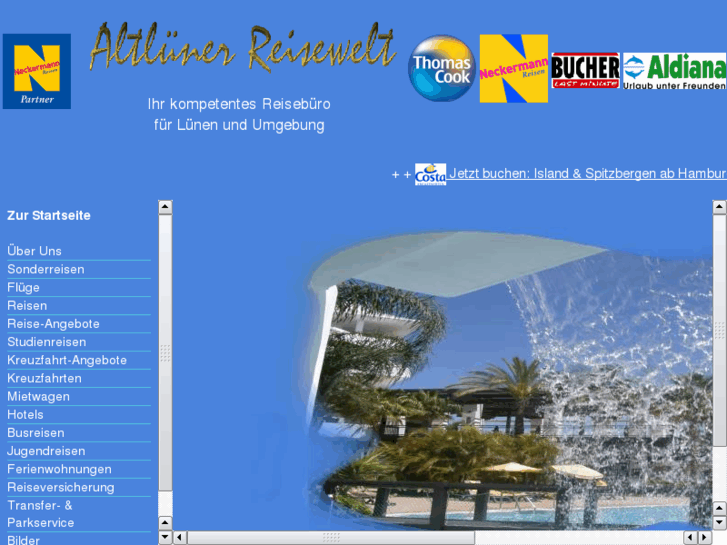Click the waterfall pool resort image
The height and width of the screenshot is (545, 727).
(x=509, y=380)
